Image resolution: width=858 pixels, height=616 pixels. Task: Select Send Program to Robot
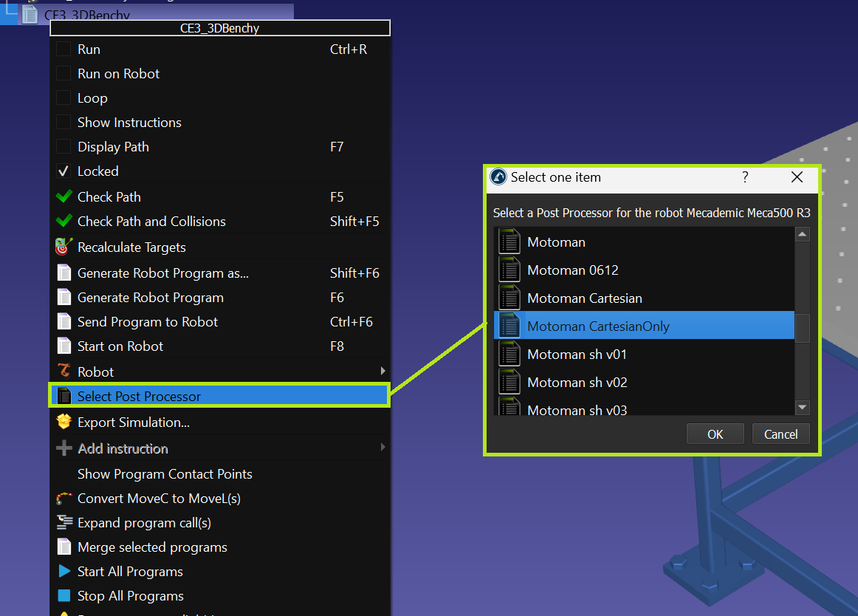pyautogui.click(x=148, y=322)
